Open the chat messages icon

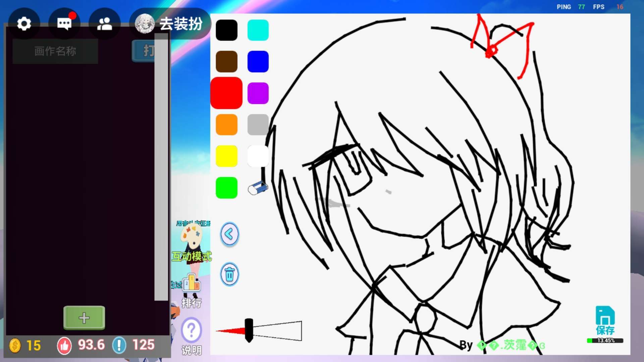click(x=64, y=24)
